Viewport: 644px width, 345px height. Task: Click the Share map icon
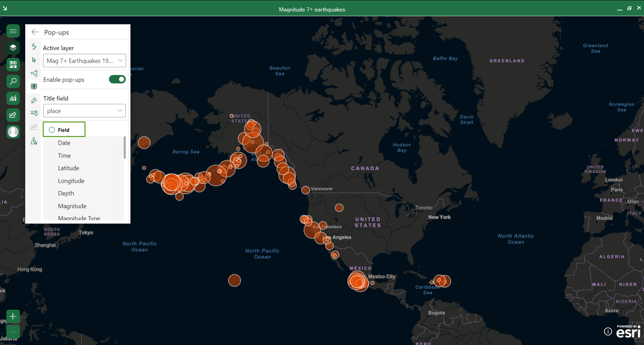pos(13,115)
